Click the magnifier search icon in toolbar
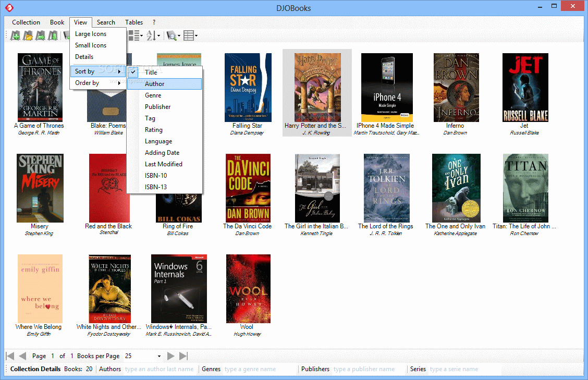 click(171, 35)
